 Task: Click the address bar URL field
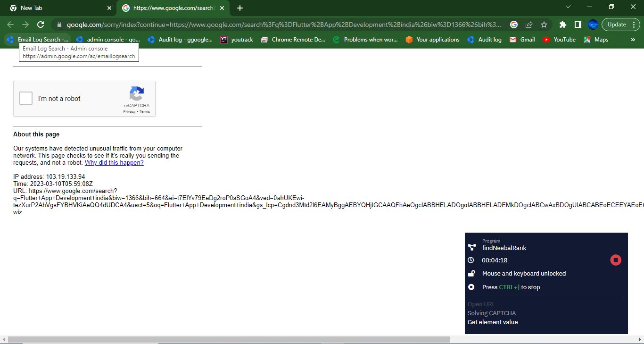point(283,25)
